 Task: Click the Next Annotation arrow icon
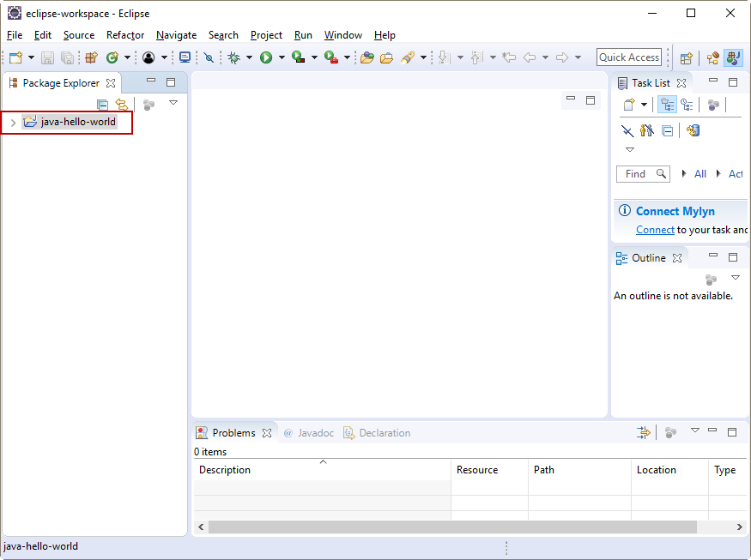pos(445,58)
